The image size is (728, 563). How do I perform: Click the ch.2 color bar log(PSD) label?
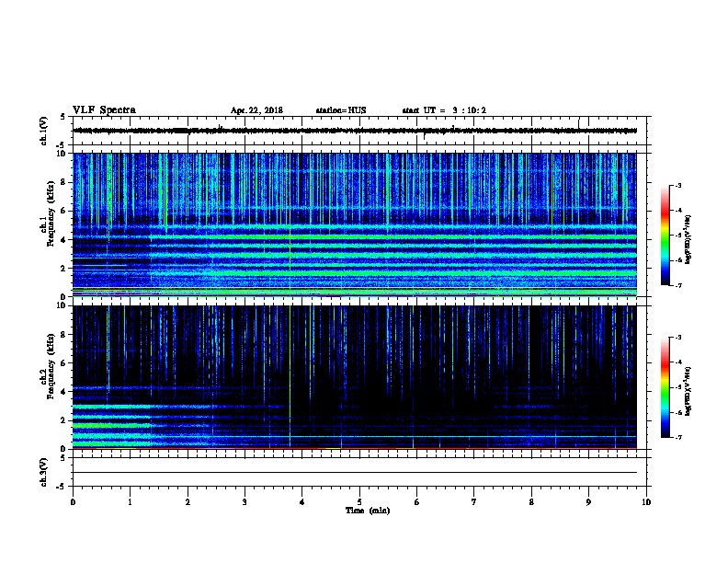pos(688,391)
